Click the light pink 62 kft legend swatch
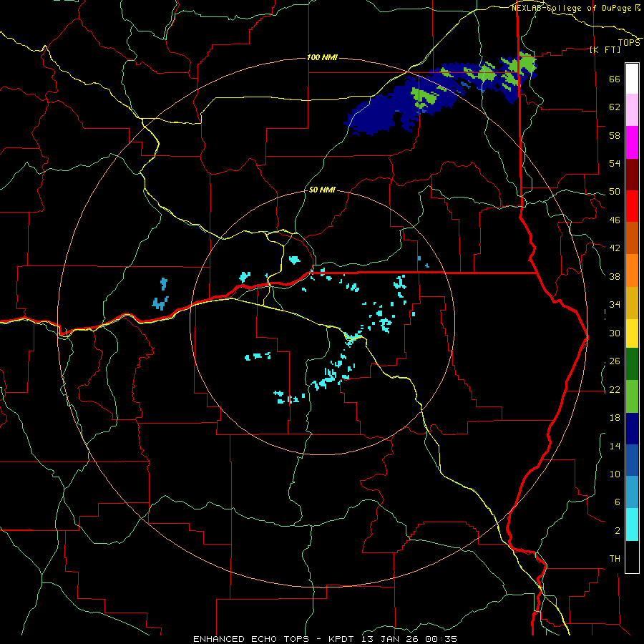Screen dimensions: 644x644 (x=632, y=109)
